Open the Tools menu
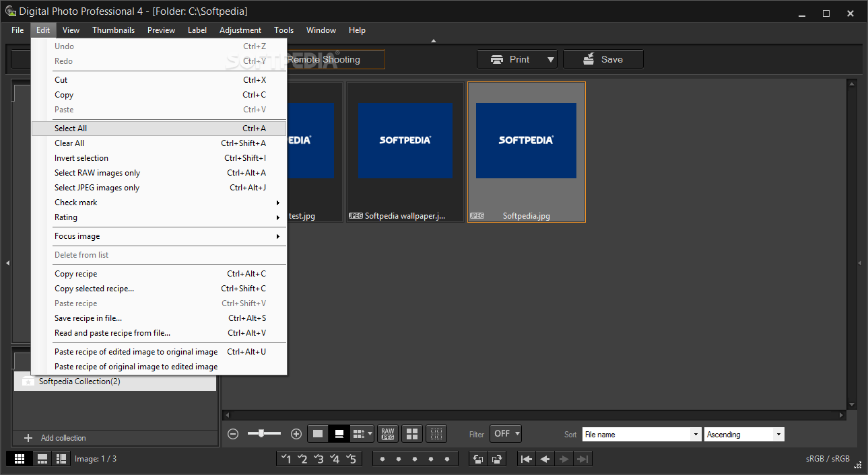This screenshot has width=868, height=475. (283, 30)
